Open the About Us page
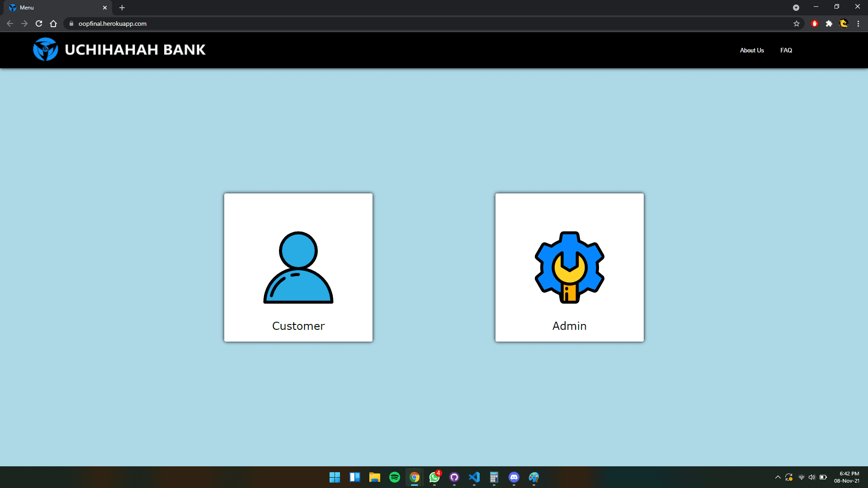868x488 pixels. tap(752, 50)
